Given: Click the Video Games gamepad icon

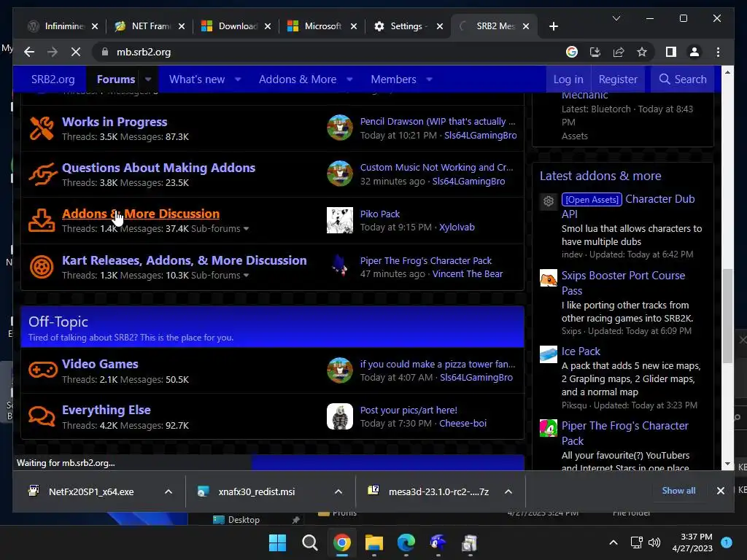Looking at the screenshot, I should click(x=42, y=370).
